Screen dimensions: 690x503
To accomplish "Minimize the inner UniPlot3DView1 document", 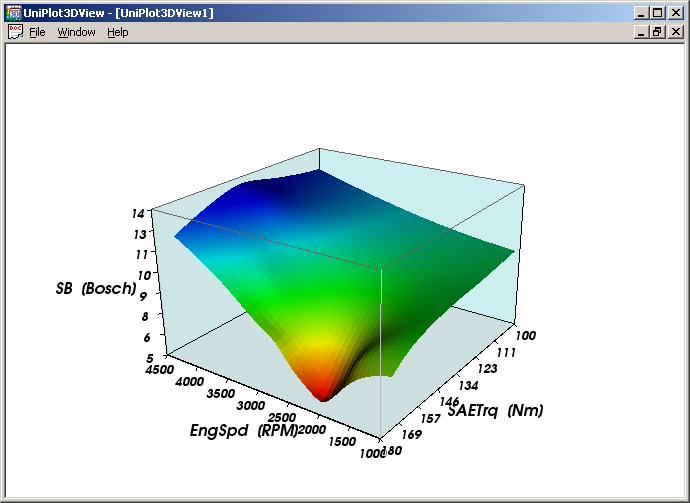I will pyautogui.click(x=641, y=32).
